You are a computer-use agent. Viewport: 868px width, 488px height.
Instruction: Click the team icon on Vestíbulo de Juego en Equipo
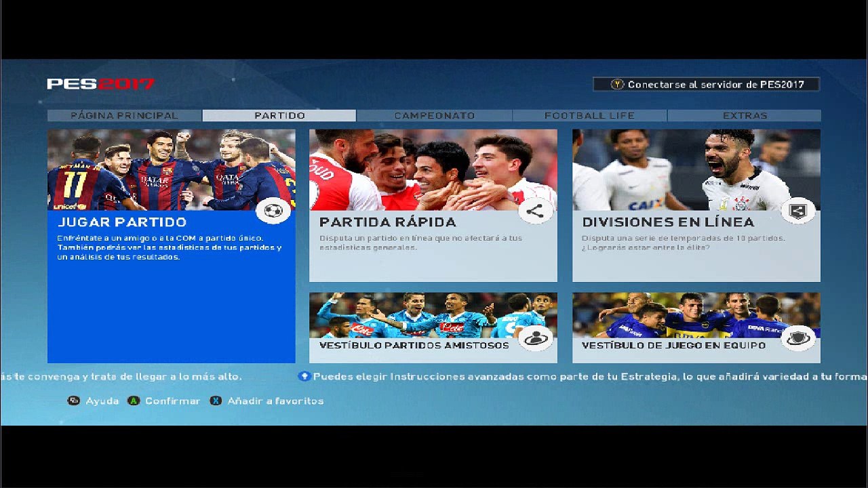pos(798,337)
